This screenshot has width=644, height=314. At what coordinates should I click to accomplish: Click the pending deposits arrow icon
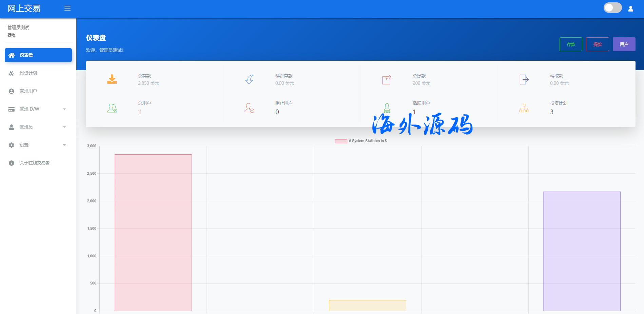pos(249,79)
